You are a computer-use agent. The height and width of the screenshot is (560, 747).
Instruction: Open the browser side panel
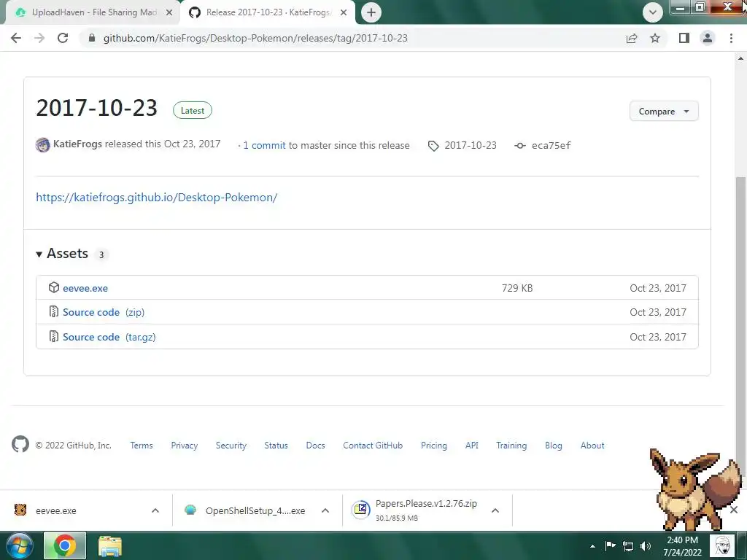[684, 38]
